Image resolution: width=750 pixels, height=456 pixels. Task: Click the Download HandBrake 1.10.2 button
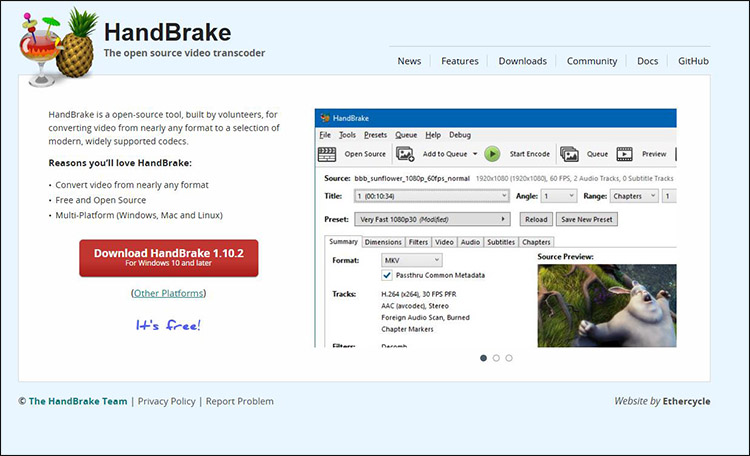(x=168, y=258)
